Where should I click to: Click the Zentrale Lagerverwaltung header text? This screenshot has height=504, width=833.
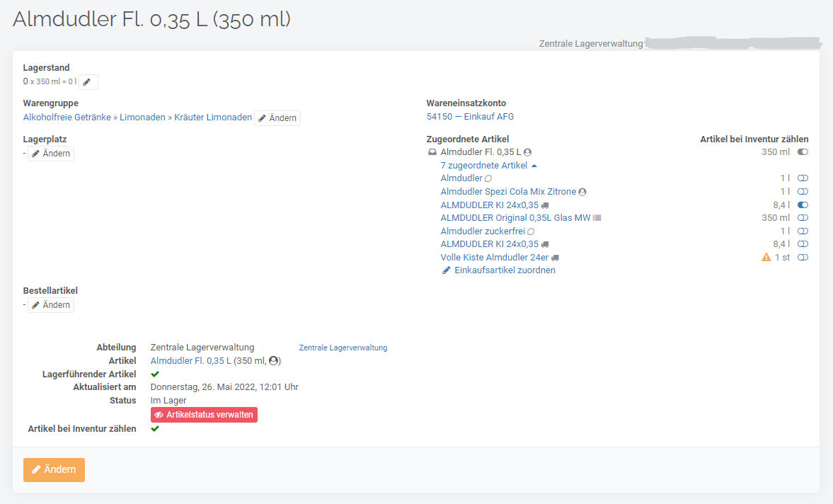591,44
